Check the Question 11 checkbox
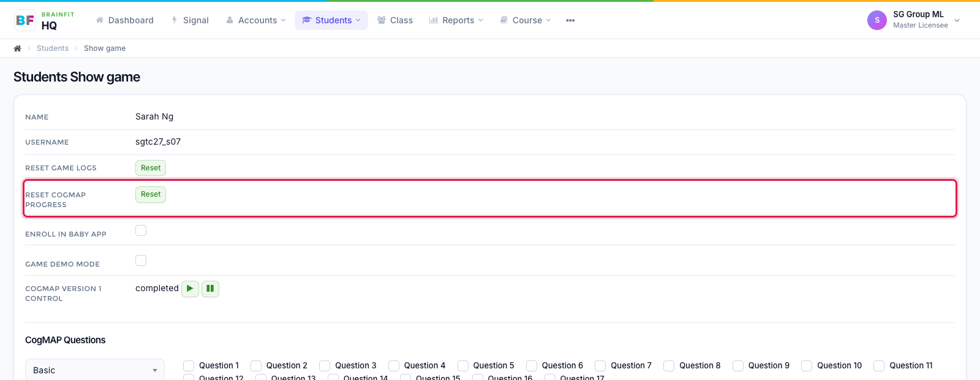980x380 pixels. tap(879, 366)
